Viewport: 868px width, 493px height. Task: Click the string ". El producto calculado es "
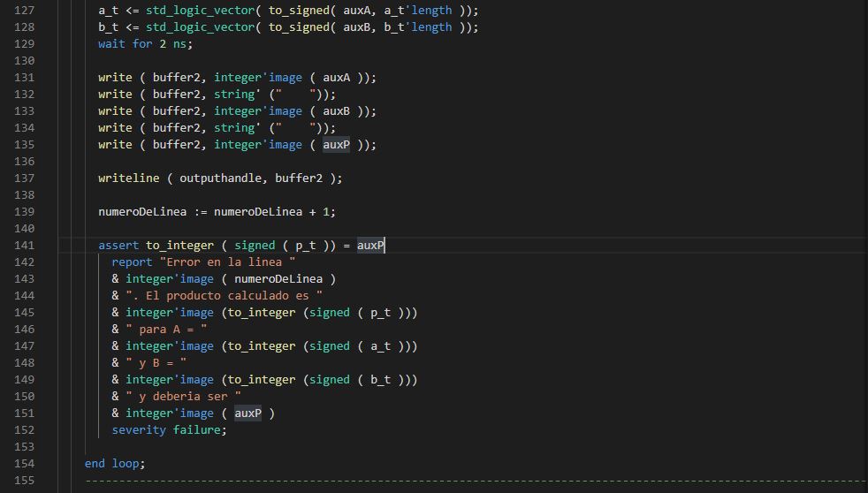(224, 296)
